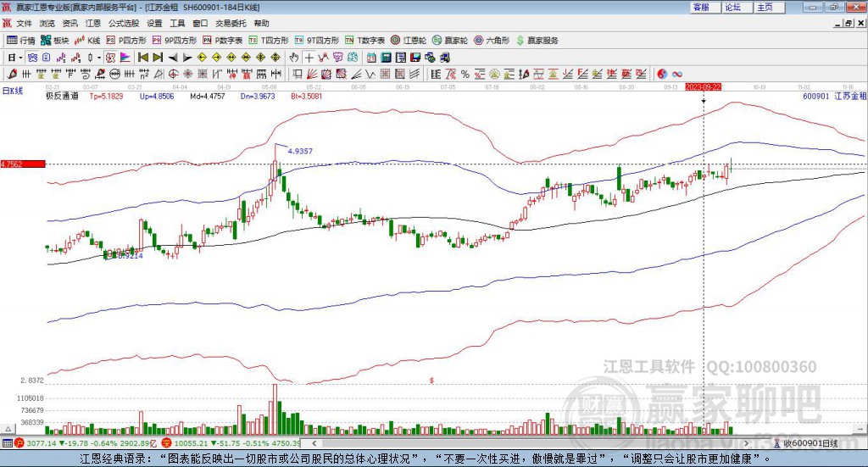Open the 浏览 menu
The height and width of the screenshot is (467, 868).
coord(47,23)
